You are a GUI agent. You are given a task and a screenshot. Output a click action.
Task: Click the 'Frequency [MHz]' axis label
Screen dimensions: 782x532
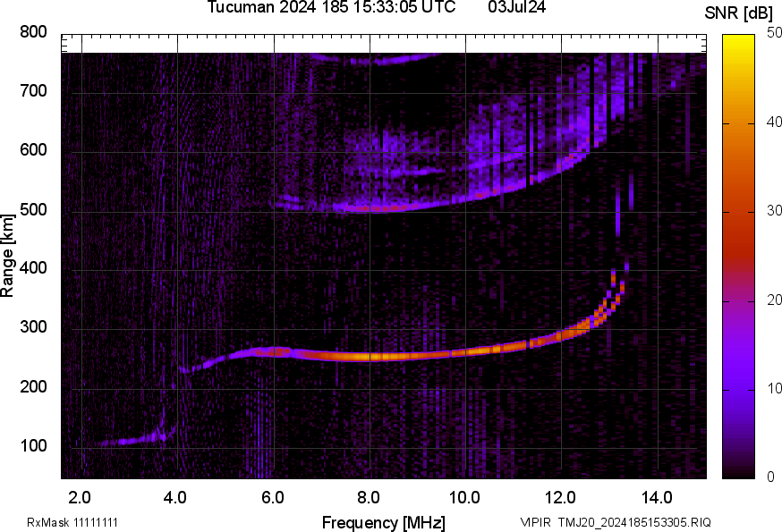[x=384, y=522]
